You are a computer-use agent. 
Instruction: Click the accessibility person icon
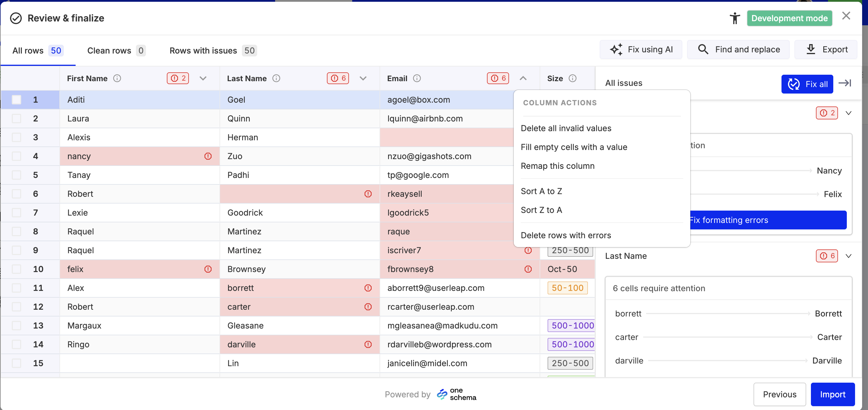click(735, 18)
